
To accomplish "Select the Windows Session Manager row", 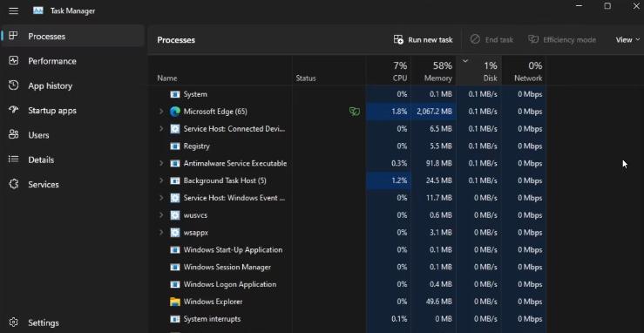I will click(347, 267).
